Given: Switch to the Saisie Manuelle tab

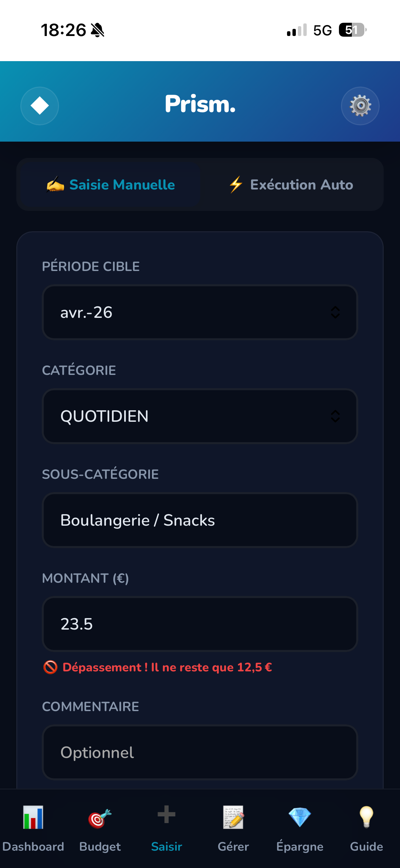Looking at the screenshot, I should coord(111,185).
